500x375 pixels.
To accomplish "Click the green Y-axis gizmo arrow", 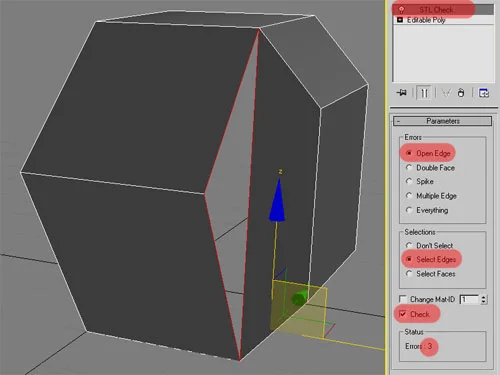I will click(x=299, y=298).
